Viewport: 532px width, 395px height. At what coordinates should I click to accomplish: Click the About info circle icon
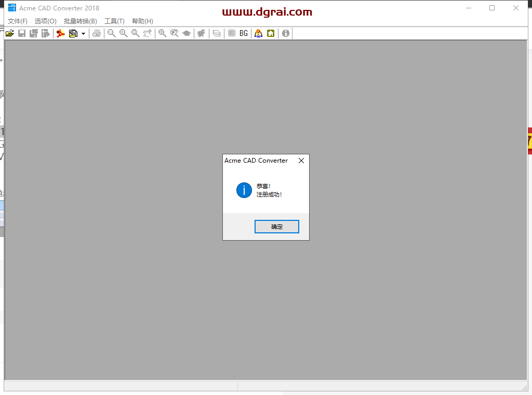pyautogui.click(x=286, y=33)
